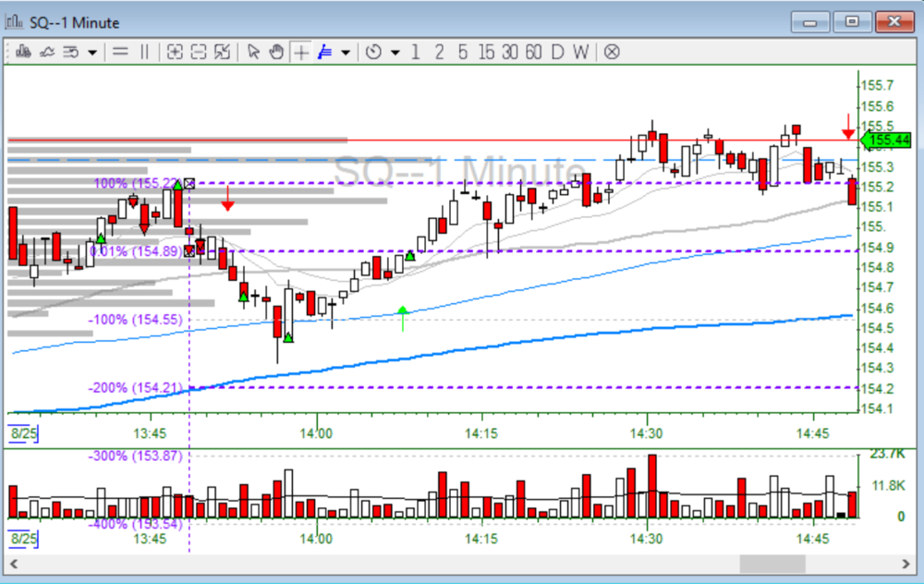924x584 pixels.
Task: Expand the drawing tool dropdown arrow
Action: pos(346,53)
